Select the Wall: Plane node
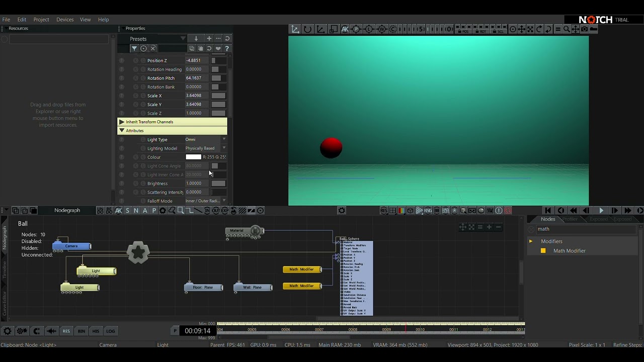 click(x=253, y=288)
